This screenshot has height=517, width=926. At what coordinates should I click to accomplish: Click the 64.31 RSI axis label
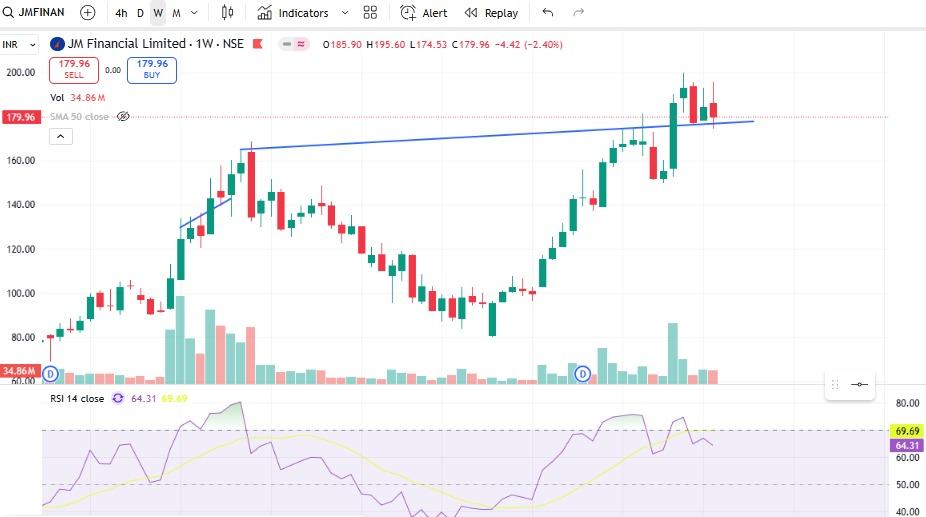(x=907, y=445)
